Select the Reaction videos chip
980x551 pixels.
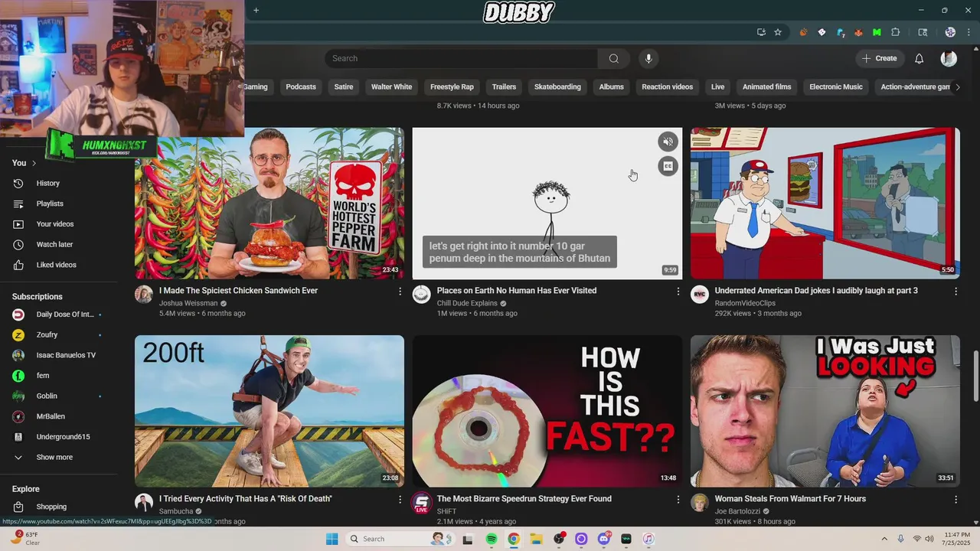pyautogui.click(x=667, y=86)
